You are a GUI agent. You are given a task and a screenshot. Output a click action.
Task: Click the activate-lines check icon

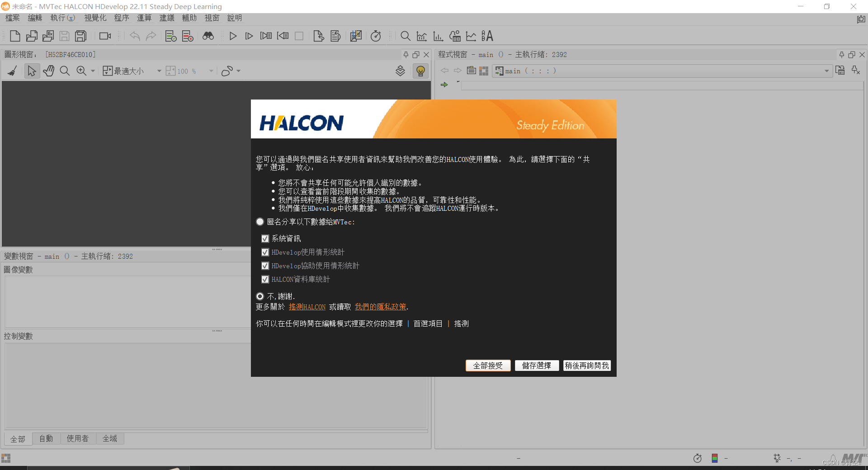pos(171,36)
